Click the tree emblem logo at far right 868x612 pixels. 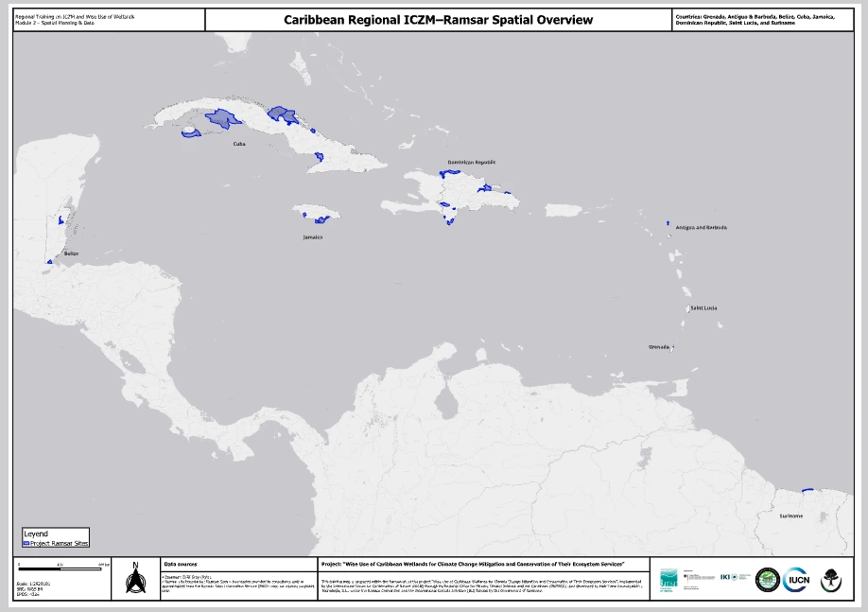click(831, 579)
